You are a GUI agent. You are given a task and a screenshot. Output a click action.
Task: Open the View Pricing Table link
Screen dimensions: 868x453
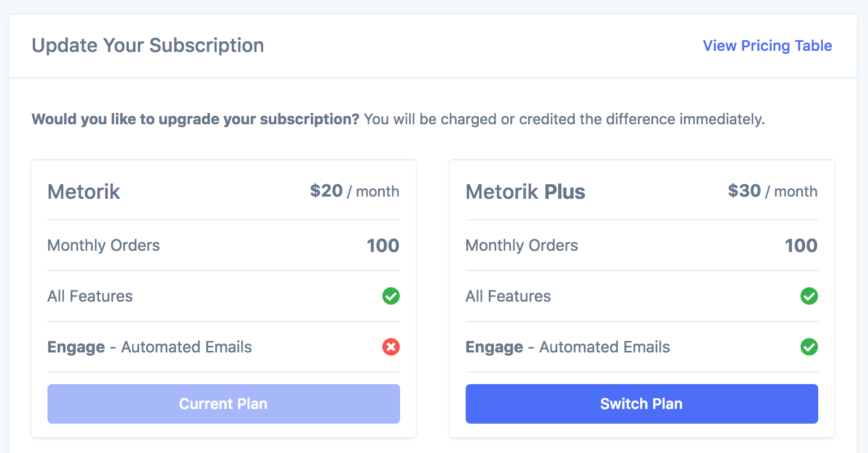[767, 46]
